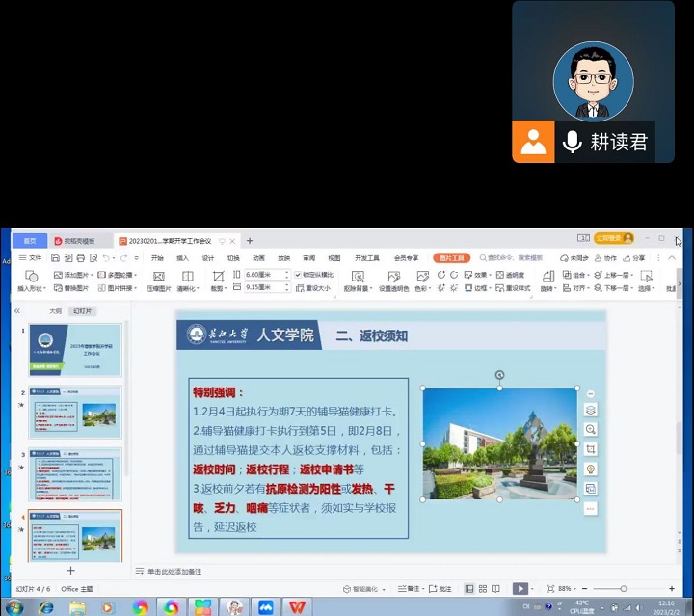Screen dimensions: 694x616
Task: Click the zoom slider in status bar
Action: [x=624, y=589]
